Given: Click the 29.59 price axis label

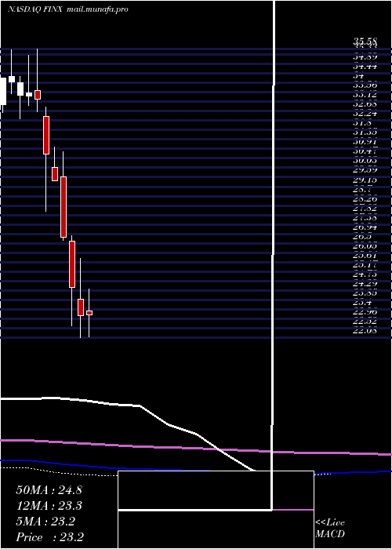Looking at the screenshot, I should point(365,170).
